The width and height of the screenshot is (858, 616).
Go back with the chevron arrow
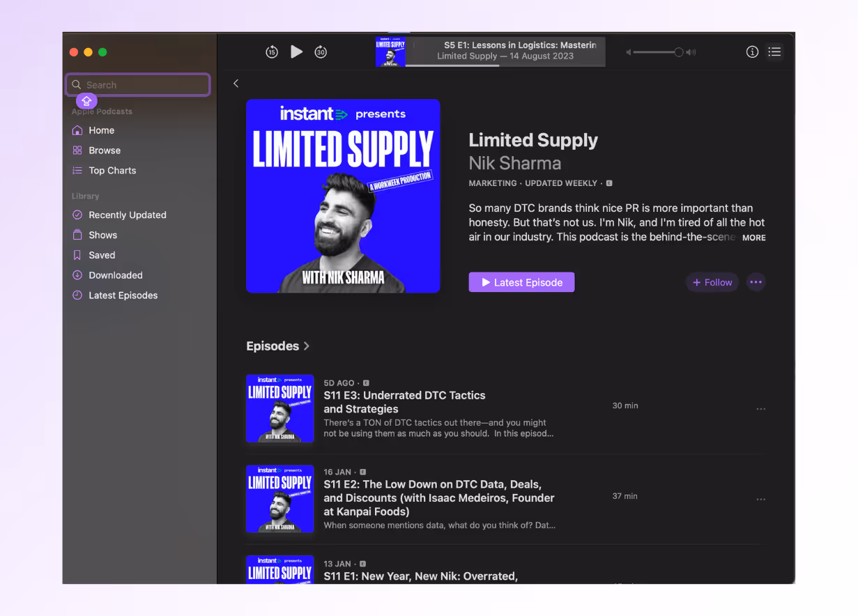(236, 84)
